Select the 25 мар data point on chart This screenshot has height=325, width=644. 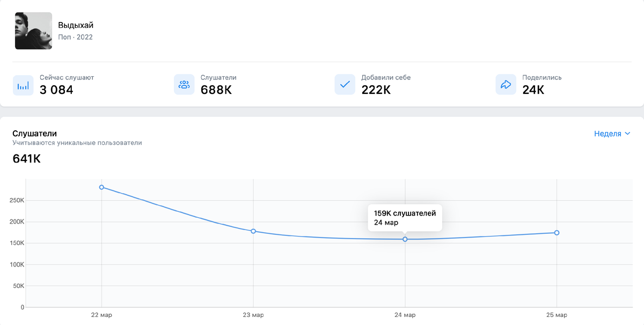click(557, 233)
